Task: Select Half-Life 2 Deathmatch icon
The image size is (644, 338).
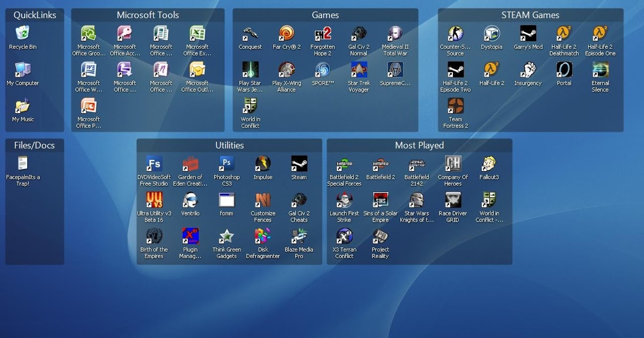Action: point(564,33)
